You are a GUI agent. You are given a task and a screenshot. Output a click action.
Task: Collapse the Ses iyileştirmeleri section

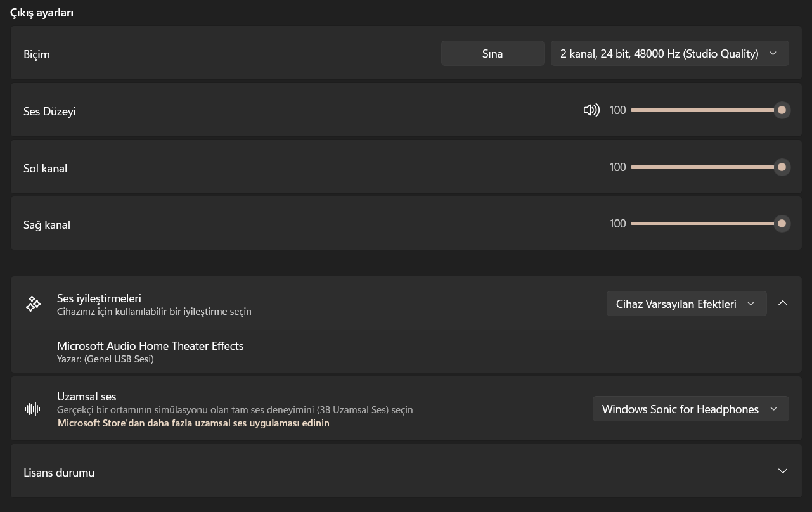[783, 304]
